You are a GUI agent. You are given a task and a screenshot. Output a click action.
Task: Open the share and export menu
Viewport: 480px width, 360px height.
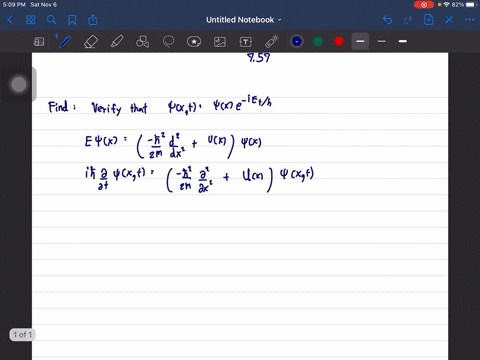point(93,20)
